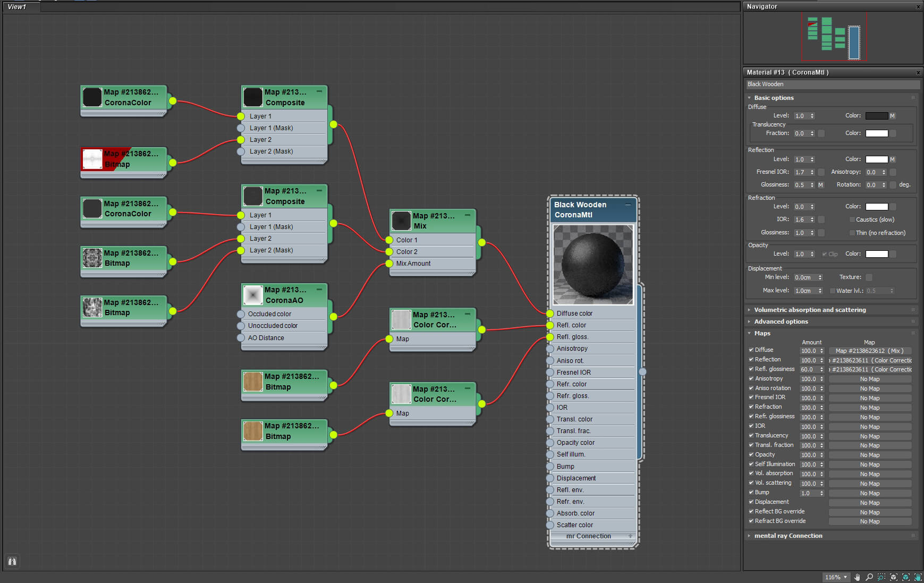Click the No Map button for Opacity
924x583 pixels.
[870, 455]
